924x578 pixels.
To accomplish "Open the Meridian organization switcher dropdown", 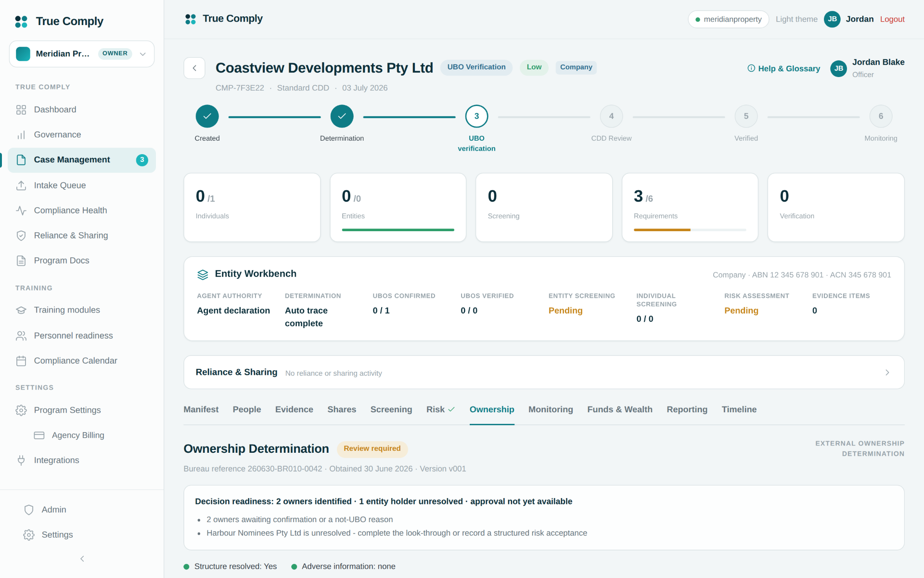I will coord(82,54).
